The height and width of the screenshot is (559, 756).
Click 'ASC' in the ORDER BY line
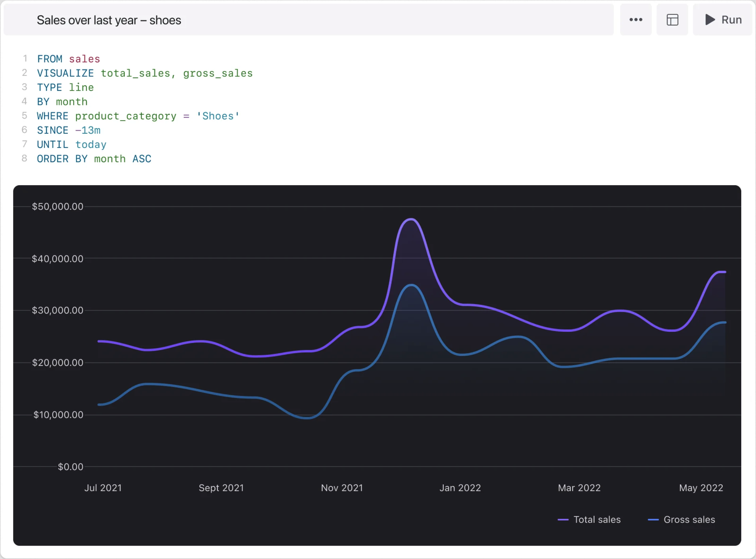[142, 159]
